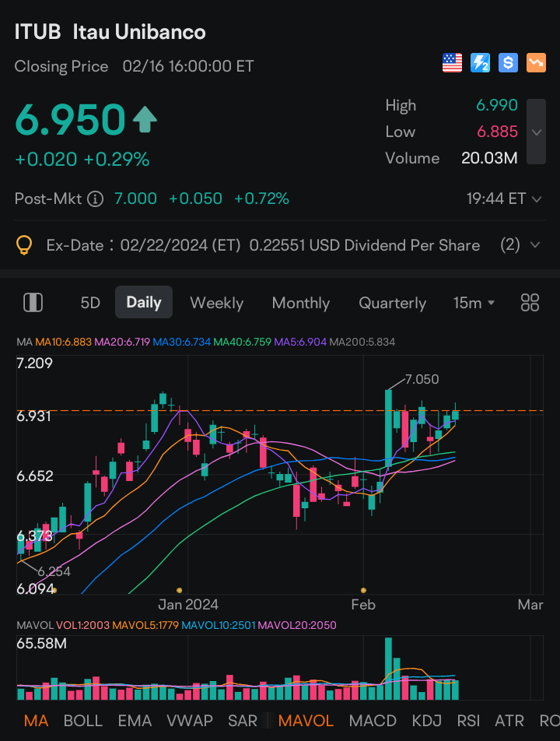Image resolution: width=560 pixels, height=741 pixels.
Task: Toggle the BOLL indicator
Action: pos(82,721)
